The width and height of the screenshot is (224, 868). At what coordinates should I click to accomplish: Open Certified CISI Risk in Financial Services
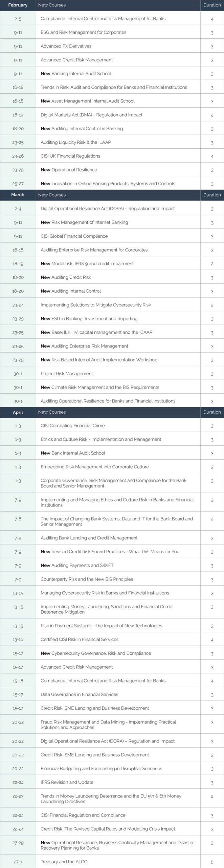[80, 639]
